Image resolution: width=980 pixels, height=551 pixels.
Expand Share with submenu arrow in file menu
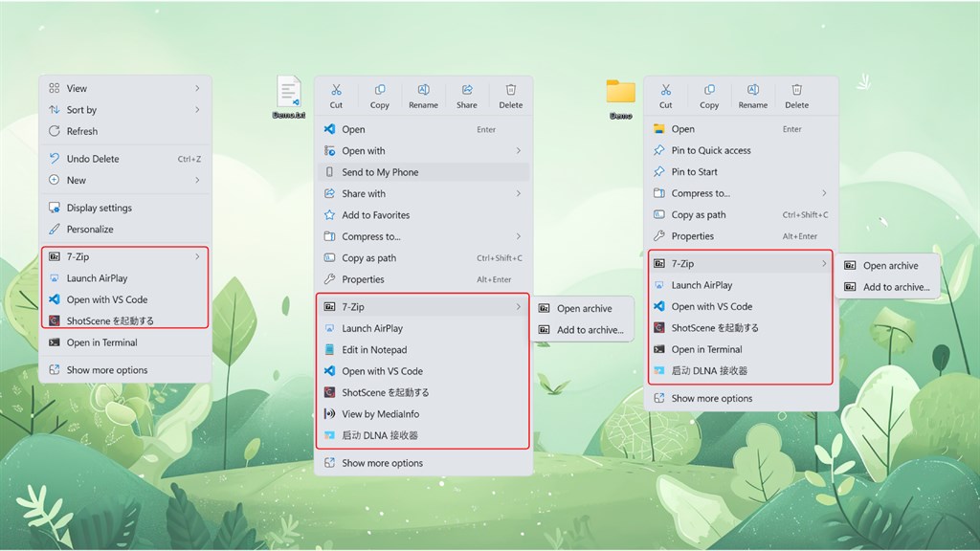(x=519, y=193)
